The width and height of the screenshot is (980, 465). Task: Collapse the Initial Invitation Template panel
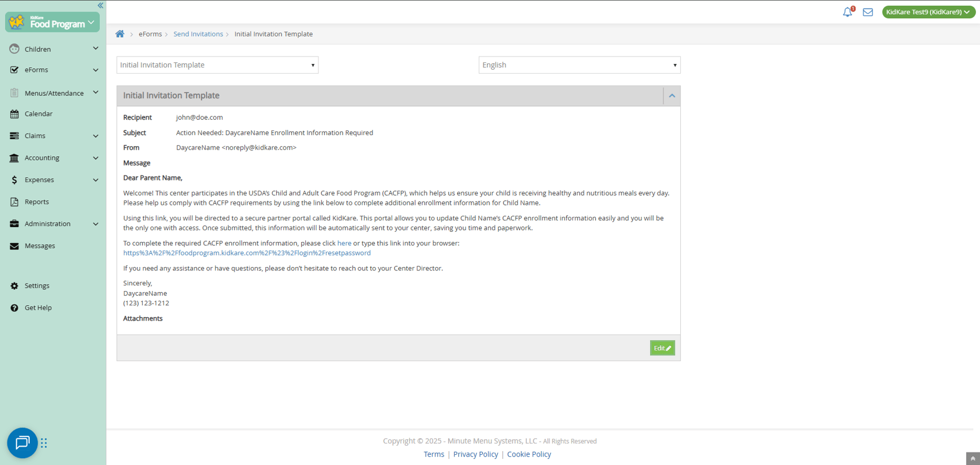[672, 96]
